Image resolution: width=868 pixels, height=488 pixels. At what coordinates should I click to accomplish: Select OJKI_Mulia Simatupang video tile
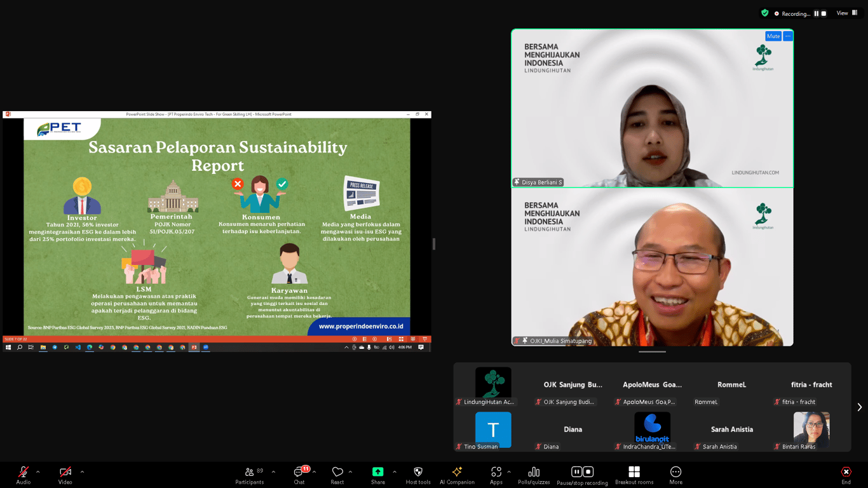[x=653, y=267]
